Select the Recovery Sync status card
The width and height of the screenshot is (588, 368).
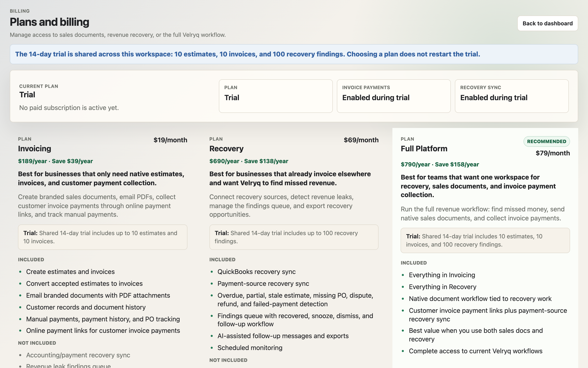point(511,96)
